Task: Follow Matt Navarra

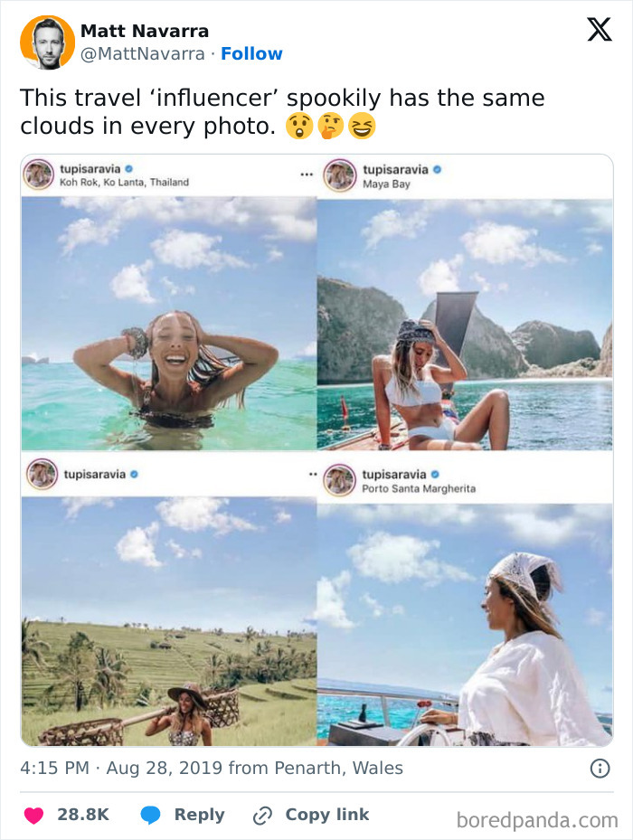Action: tap(252, 53)
